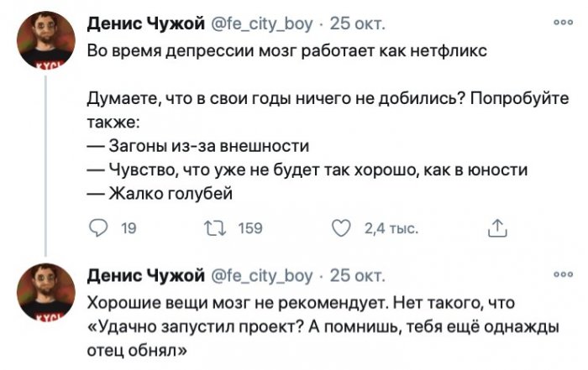Open more options on second tweet
The width and height of the screenshot is (588, 370).
click(x=557, y=274)
